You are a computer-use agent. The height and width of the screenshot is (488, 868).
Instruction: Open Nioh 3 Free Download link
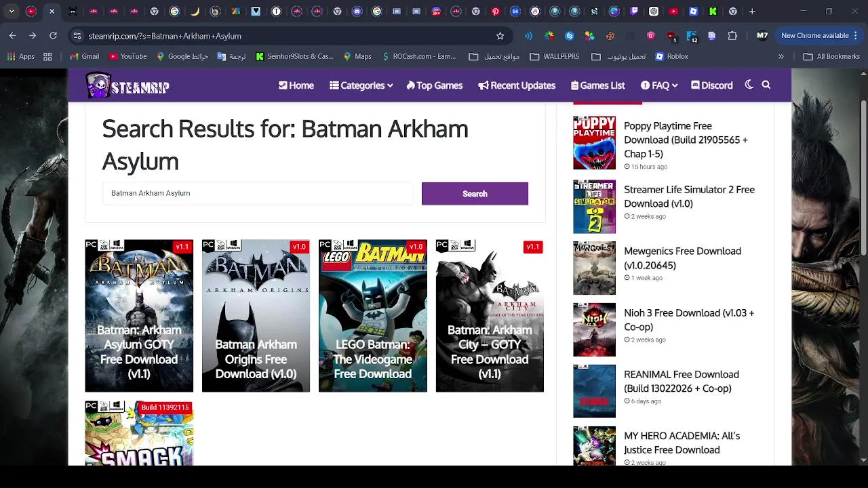click(689, 320)
